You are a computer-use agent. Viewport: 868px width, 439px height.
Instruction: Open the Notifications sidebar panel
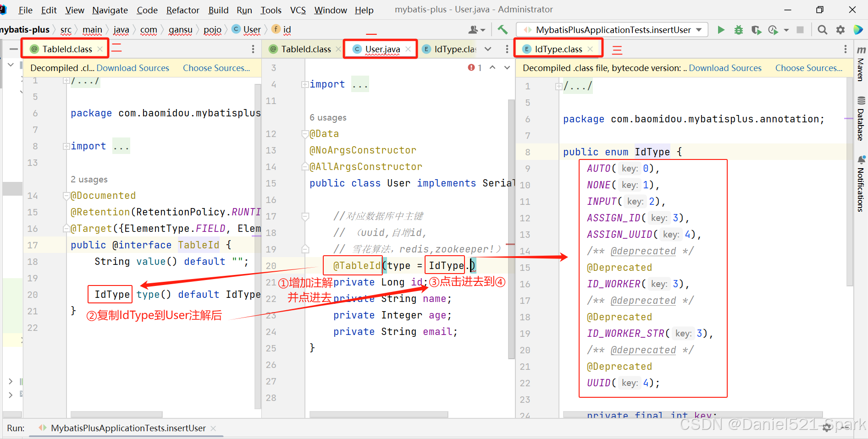[861, 184]
